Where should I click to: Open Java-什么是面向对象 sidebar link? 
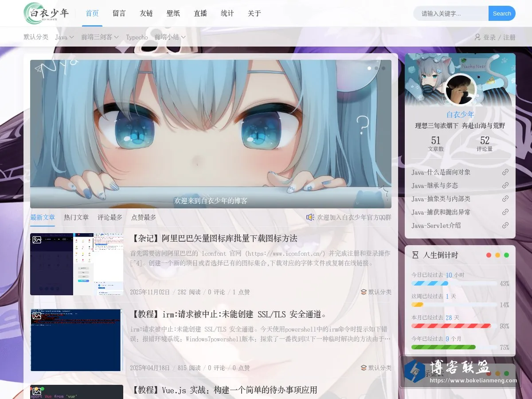click(441, 172)
